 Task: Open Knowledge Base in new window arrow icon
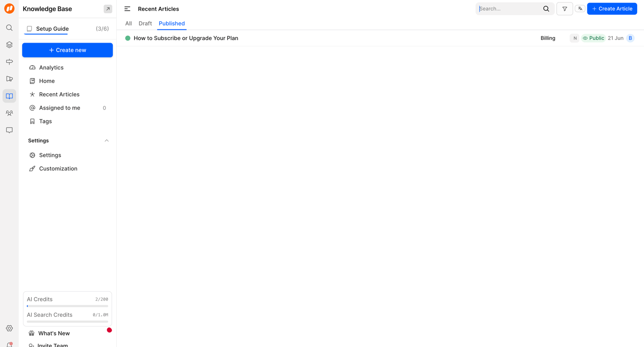tap(108, 9)
